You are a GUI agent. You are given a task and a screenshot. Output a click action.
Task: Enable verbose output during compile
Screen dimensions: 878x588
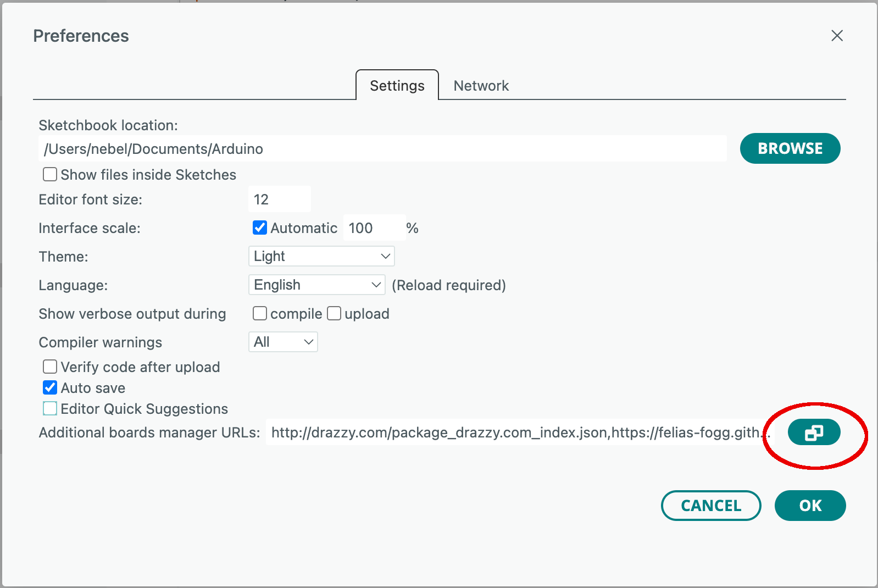pyautogui.click(x=260, y=313)
